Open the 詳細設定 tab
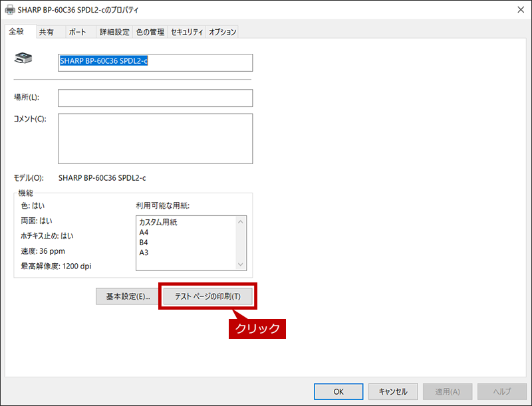Screen dimensions: 532x406 point(114,32)
